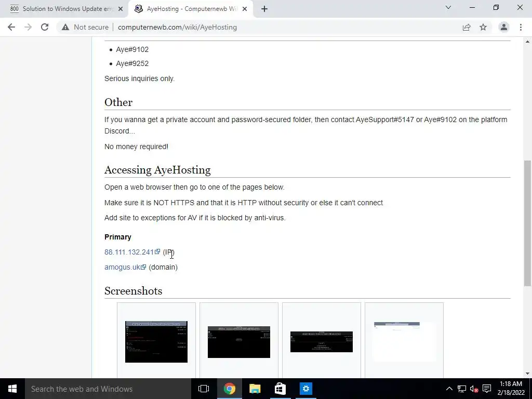
Task: Open the fourth white screenshot thumbnail
Action: [404, 342]
